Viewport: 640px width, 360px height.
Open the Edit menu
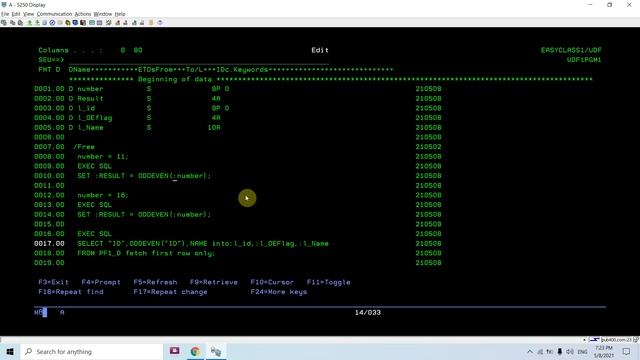click(x=16, y=14)
